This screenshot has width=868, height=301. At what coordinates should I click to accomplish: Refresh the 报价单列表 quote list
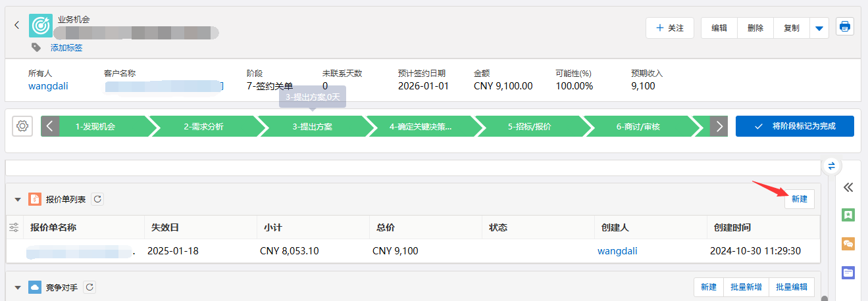pos(97,199)
